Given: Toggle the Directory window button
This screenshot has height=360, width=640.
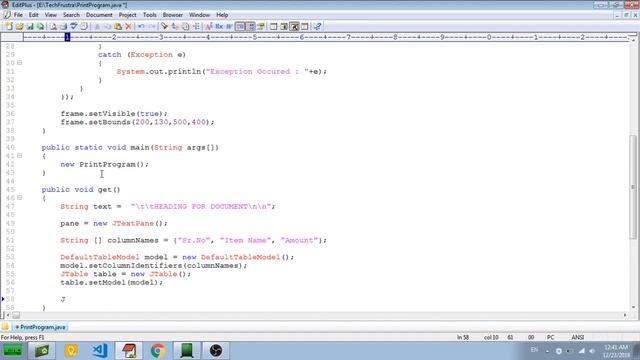Looking at the screenshot, I should pos(284,27).
